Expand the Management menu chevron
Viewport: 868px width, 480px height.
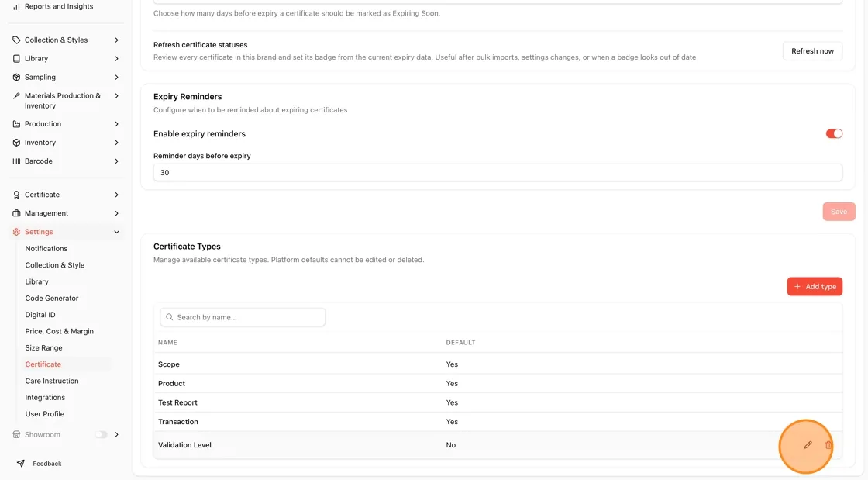point(117,213)
